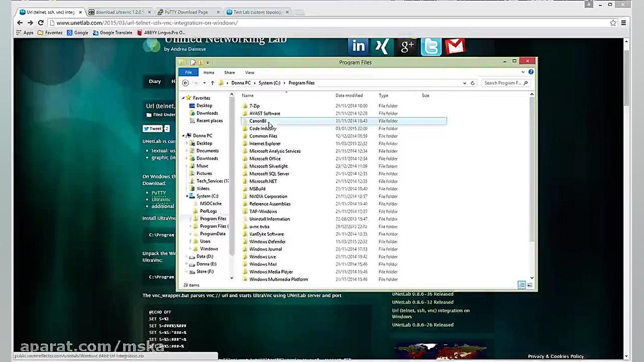Switch to the Home ribbon tab

pyautogui.click(x=209, y=73)
